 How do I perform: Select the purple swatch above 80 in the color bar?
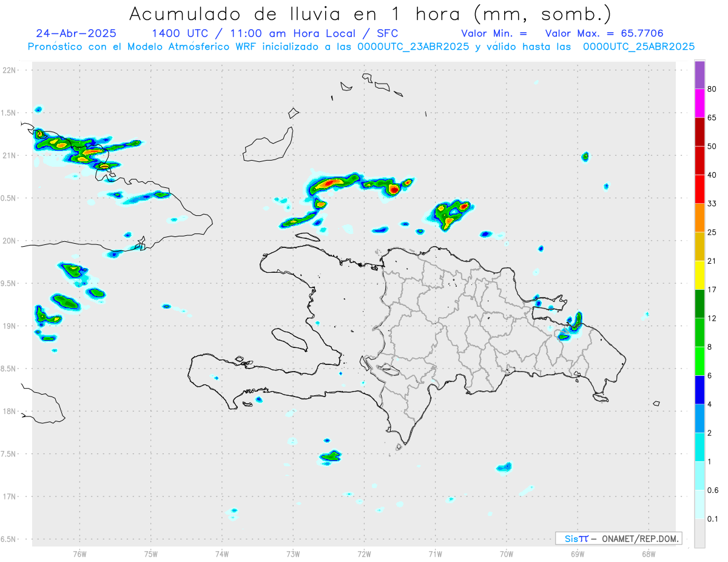(x=699, y=75)
